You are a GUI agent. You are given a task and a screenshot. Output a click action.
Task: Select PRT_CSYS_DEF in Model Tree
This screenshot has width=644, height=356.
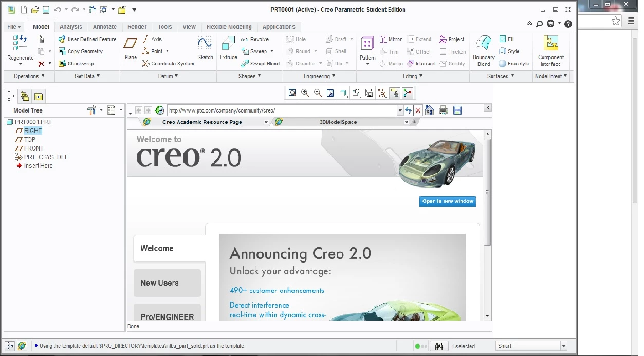click(42, 157)
